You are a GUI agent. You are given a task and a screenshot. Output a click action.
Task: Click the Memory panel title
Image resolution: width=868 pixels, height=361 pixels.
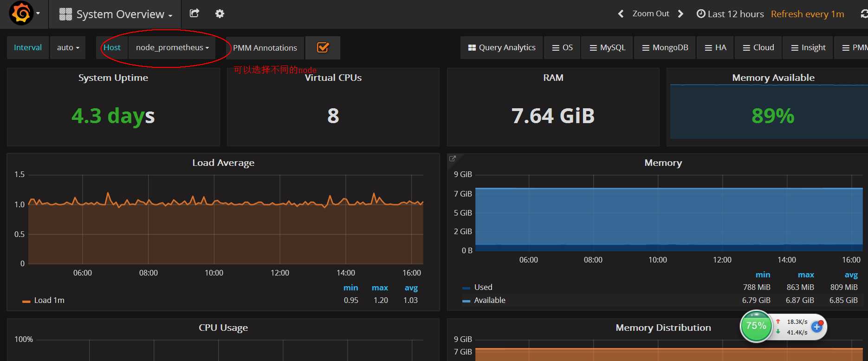[663, 163]
